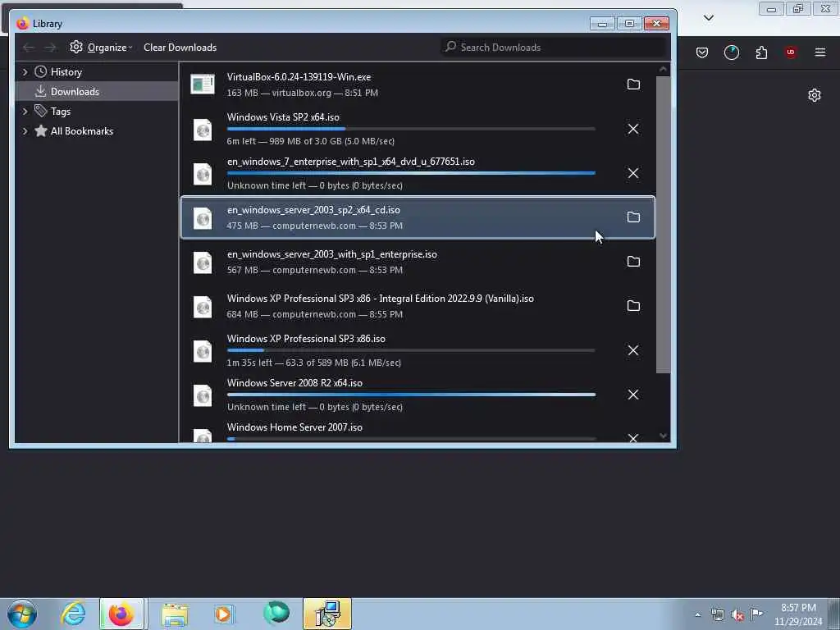This screenshot has width=840, height=630.
Task: Select the en_windows_server_2003_with_sp1_enterprise.iso row
Action: point(418,262)
